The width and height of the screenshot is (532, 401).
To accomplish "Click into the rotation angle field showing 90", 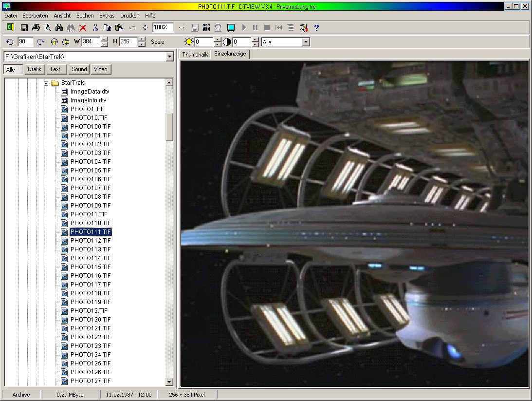I will 25,42.
